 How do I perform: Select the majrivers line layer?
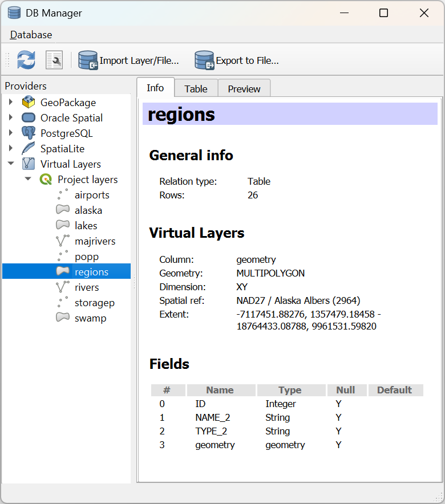click(95, 241)
